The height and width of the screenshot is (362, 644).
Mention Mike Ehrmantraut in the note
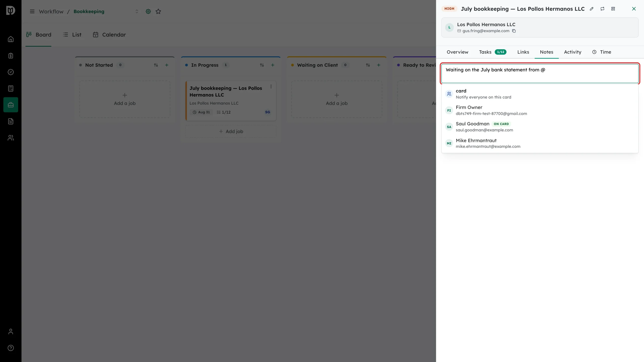pos(540,143)
